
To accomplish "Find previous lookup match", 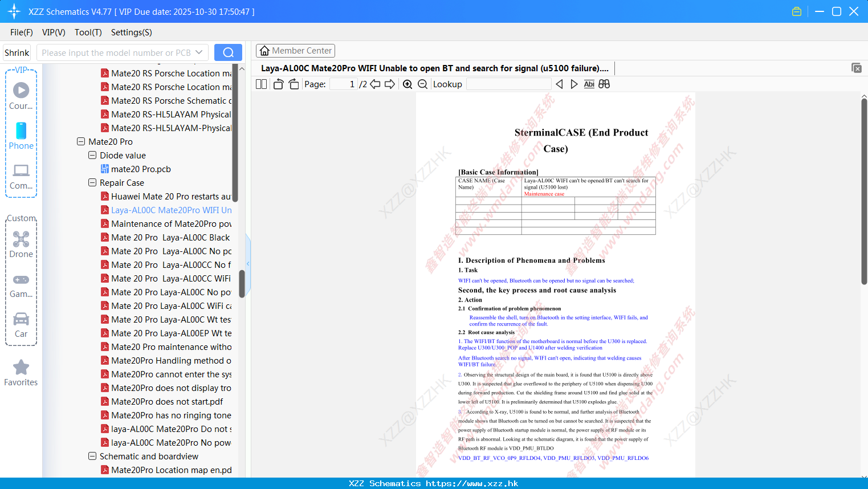I will [559, 84].
